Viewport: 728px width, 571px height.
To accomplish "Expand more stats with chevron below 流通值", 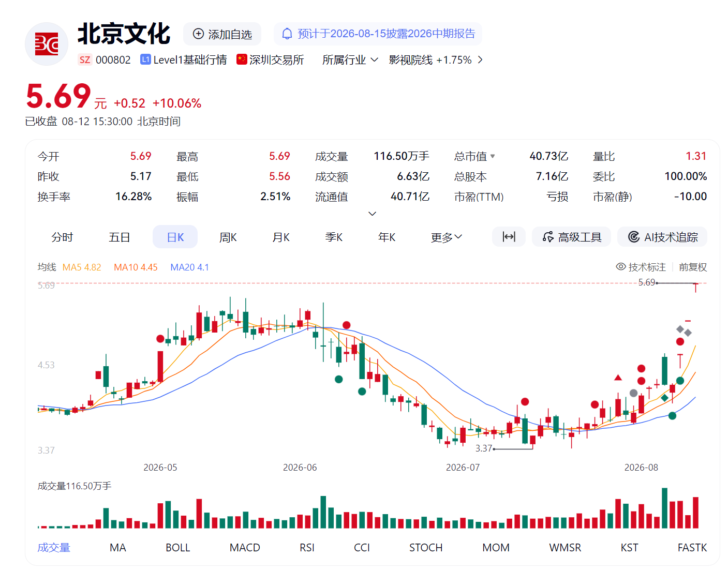I will click(372, 214).
